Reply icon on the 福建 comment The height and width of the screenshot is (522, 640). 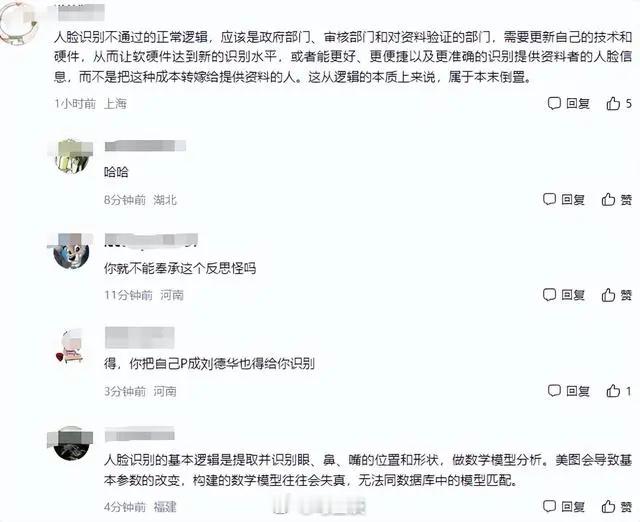(x=549, y=506)
